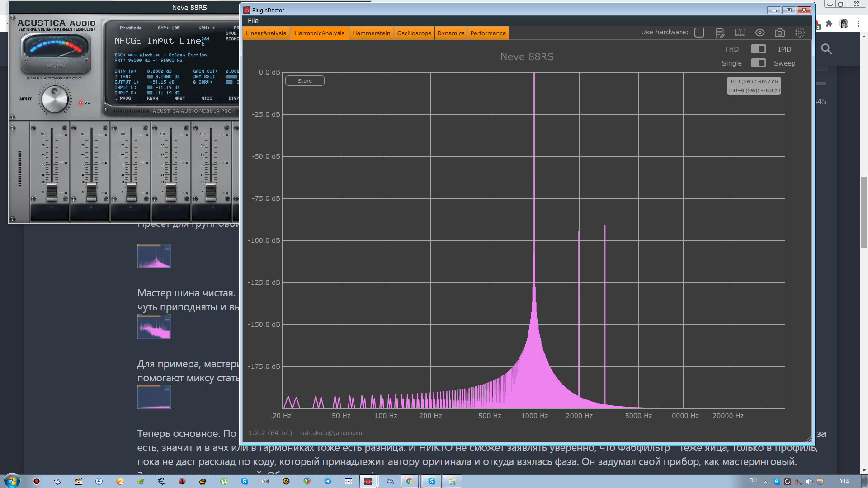
Task: Open first spectrum thumbnail in browser page
Action: coord(154,256)
